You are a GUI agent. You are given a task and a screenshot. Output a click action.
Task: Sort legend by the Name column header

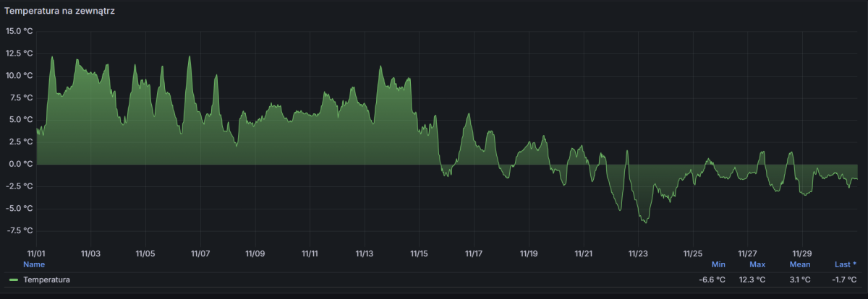[x=34, y=264]
